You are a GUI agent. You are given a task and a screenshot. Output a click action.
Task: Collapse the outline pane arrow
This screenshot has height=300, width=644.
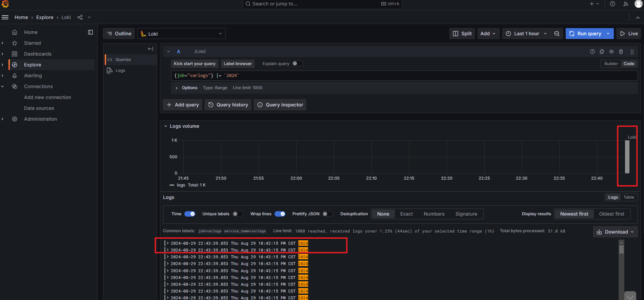tap(150, 49)
